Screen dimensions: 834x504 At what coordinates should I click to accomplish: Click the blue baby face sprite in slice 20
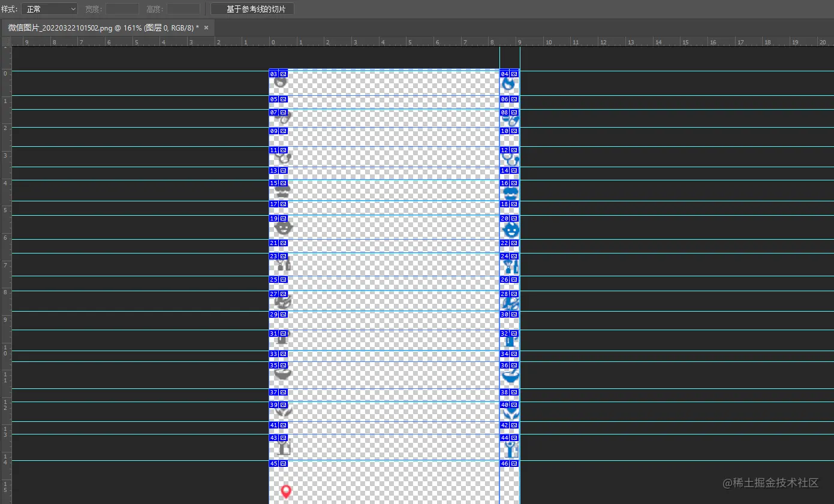coord(511,229)
